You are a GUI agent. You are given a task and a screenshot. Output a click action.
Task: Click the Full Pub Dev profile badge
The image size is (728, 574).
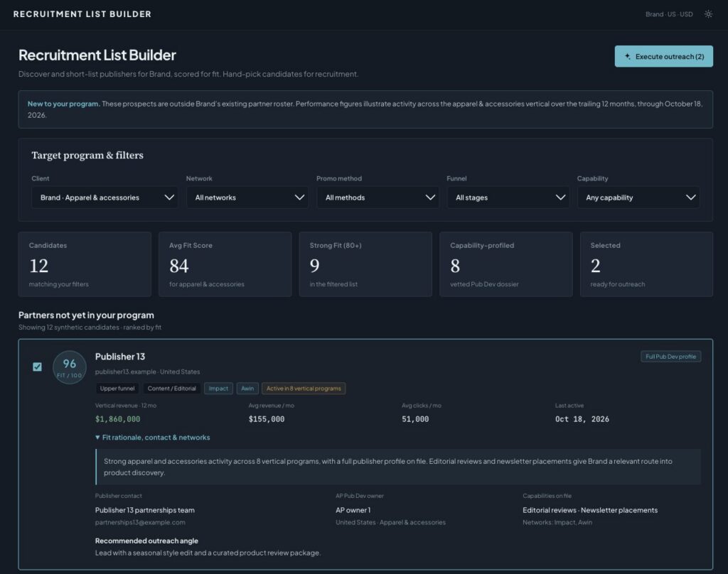pyautogui.click(x=670, y=357)
